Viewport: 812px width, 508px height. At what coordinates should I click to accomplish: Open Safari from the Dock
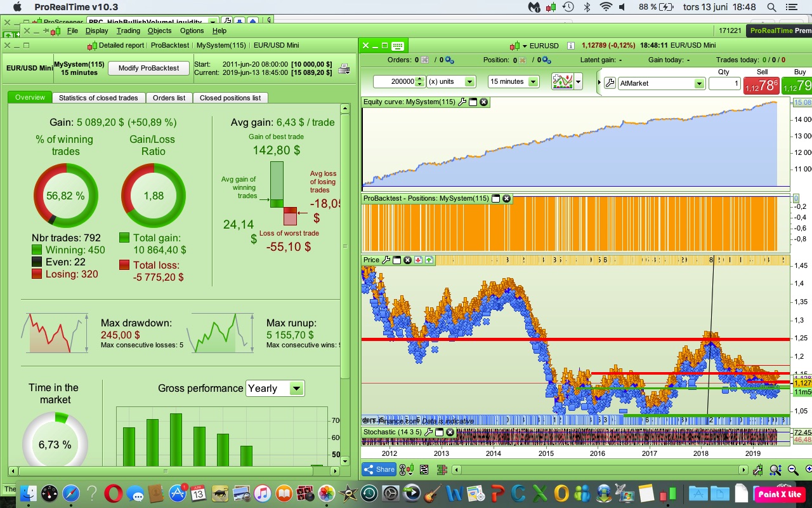coord(70,493)
